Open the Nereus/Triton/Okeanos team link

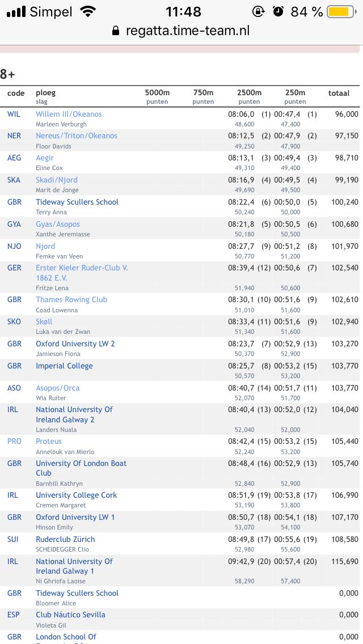pos(77,135)
